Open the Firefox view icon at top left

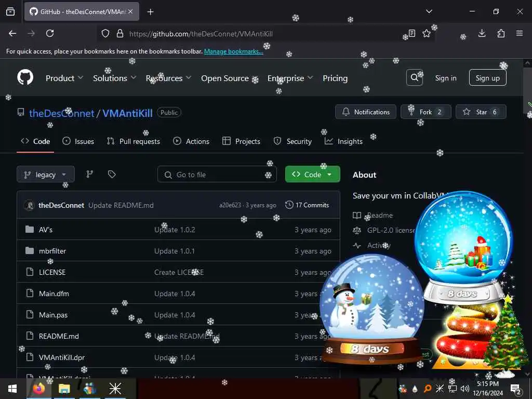(x=10, y=12)
